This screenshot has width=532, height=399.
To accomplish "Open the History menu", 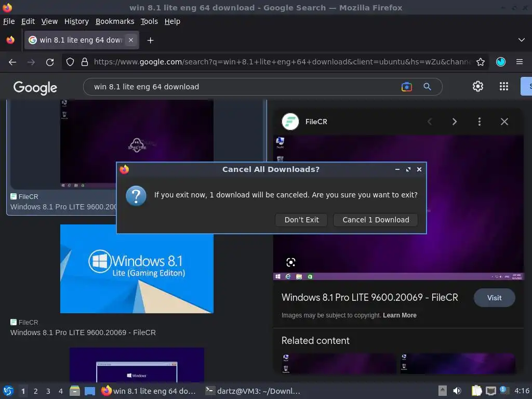I will click(77, 21).
